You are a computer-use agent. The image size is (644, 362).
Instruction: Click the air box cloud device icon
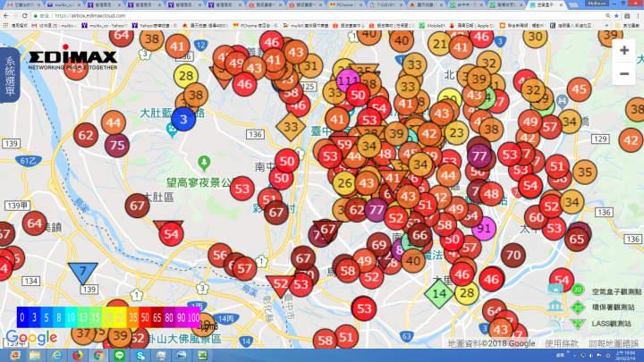(555, 290)
